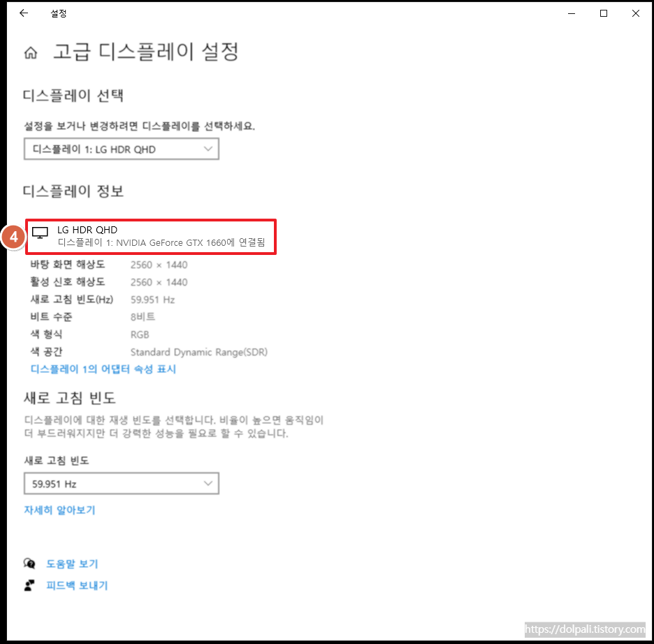Minimize the Settings window
This screenshot has width=654, height=644.
click(x=571, y=13)
